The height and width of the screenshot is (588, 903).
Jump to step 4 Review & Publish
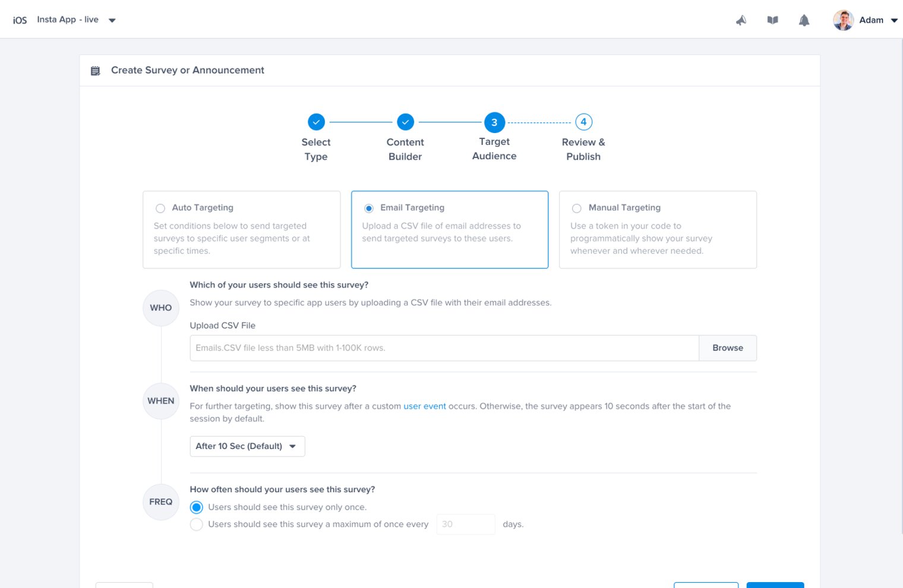tap(583, 122)
